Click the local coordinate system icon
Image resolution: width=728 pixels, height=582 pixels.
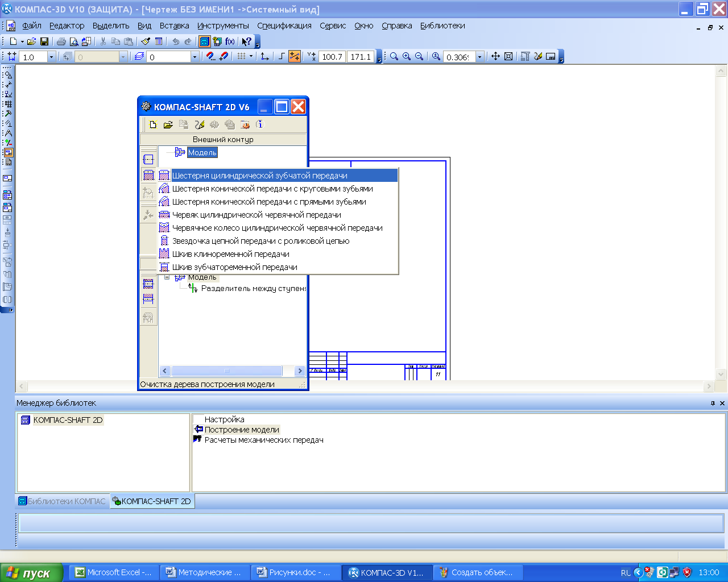point(264,57)
